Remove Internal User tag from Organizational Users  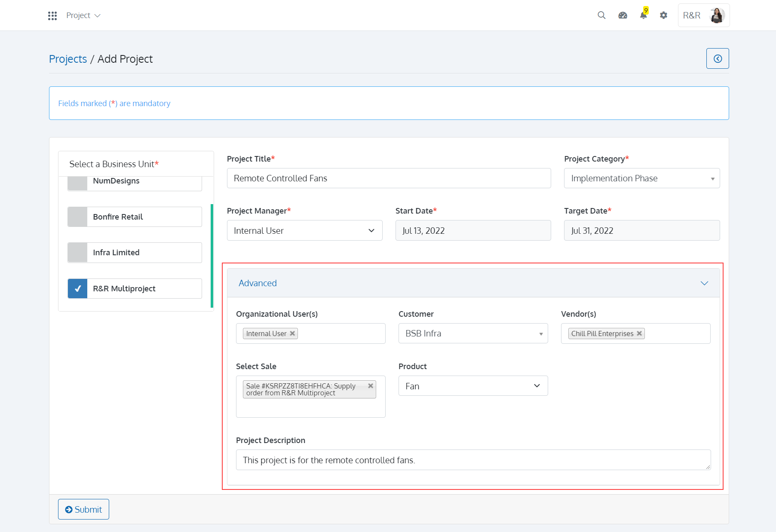292,333
